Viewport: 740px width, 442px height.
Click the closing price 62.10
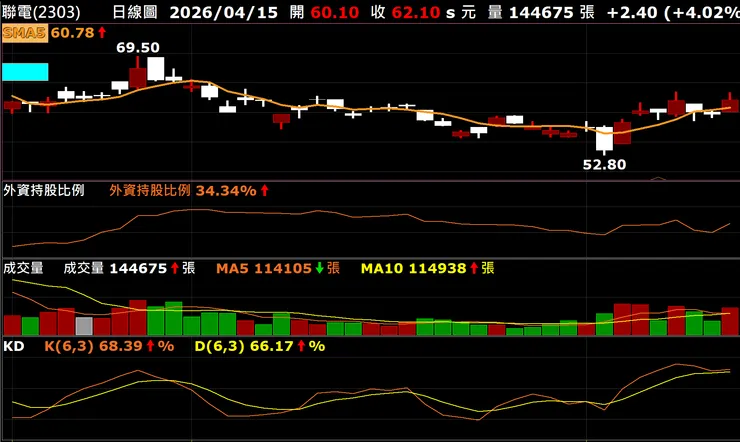tap(416, 12)
